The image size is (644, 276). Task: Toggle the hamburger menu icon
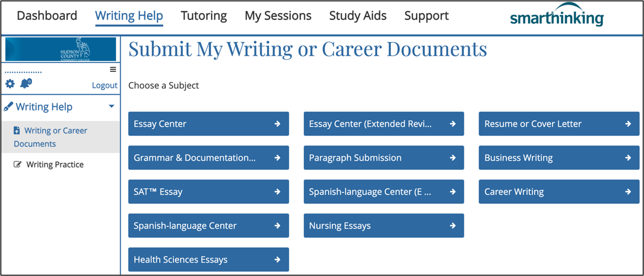pos(113,69)
